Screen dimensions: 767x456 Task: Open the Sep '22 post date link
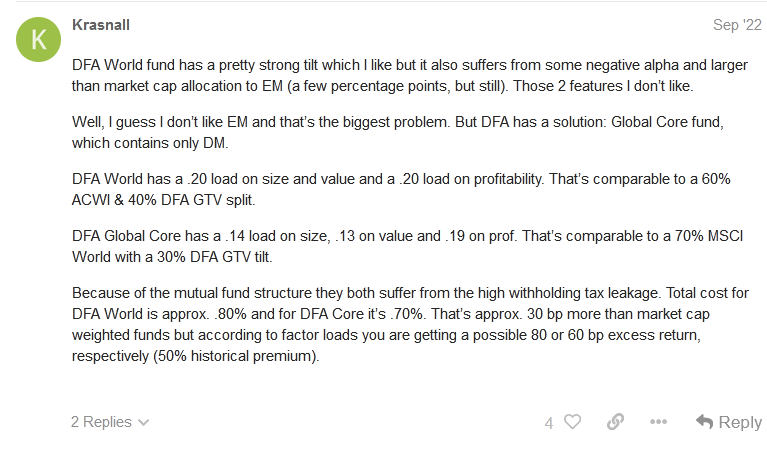click(x=737, y=25)
